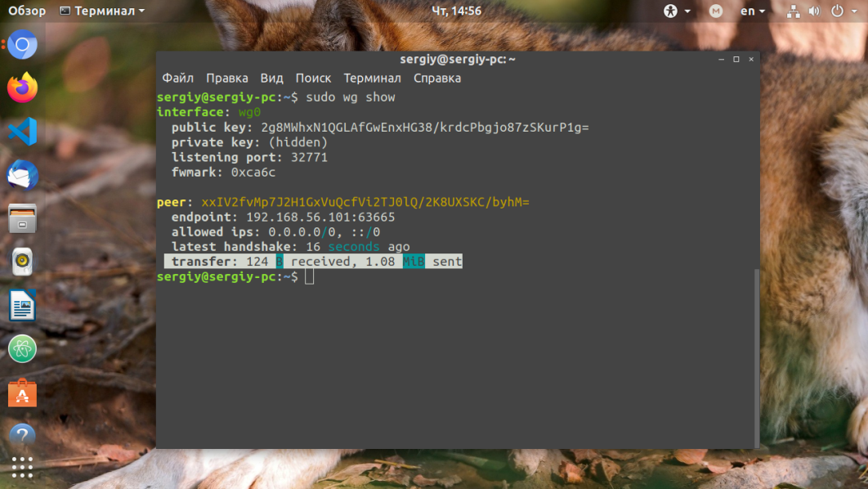Open the clock showing Чт, 14:56

[x=456, y=11]
